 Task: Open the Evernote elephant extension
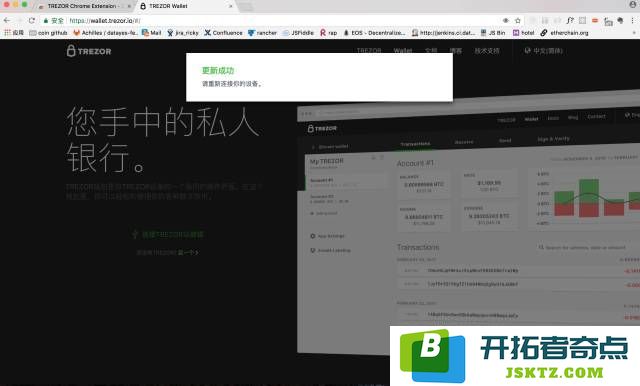[620, 20]
